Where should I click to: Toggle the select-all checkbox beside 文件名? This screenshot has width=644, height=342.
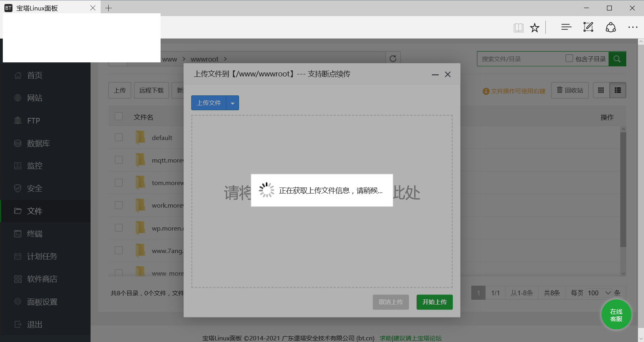click(119, 116)
